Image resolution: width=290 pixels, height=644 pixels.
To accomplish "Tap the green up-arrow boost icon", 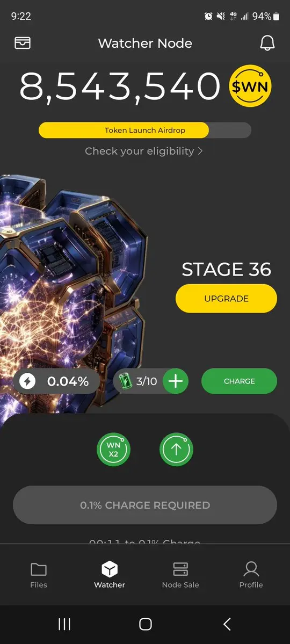I will pos(176,450).
